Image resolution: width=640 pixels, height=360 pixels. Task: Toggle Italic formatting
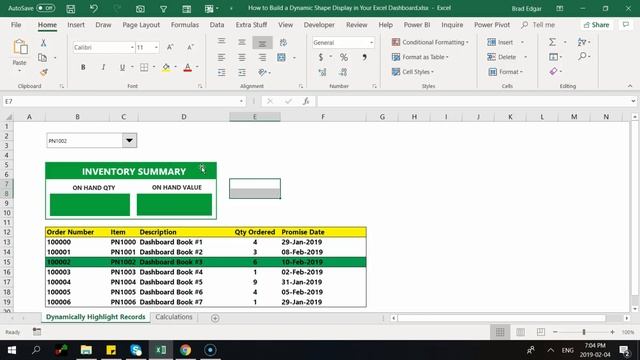pos(103,67)
